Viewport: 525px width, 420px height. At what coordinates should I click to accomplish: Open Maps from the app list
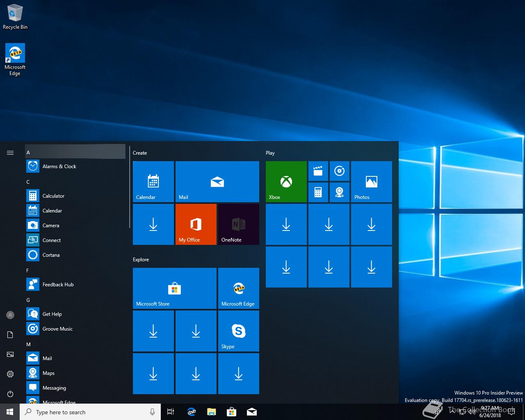[75, 373]
